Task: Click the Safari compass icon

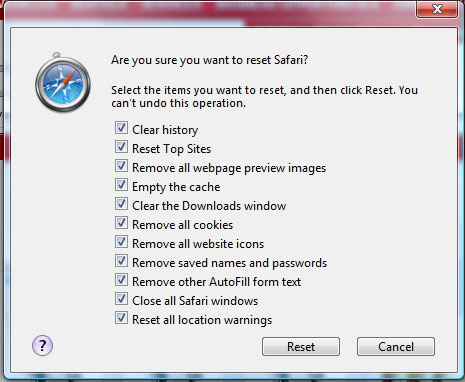Action: click(x=63, y=82)
